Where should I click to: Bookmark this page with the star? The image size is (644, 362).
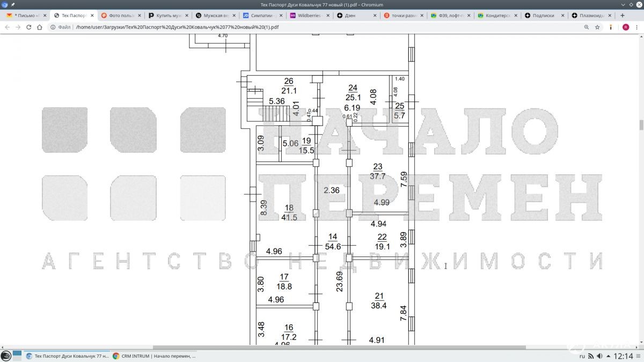(x=597, y=27)
